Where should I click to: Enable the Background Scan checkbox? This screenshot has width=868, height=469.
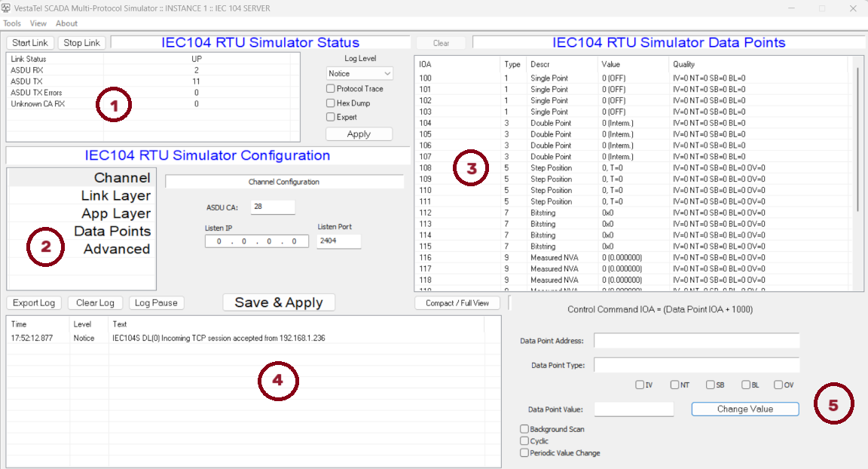[524, 429]
